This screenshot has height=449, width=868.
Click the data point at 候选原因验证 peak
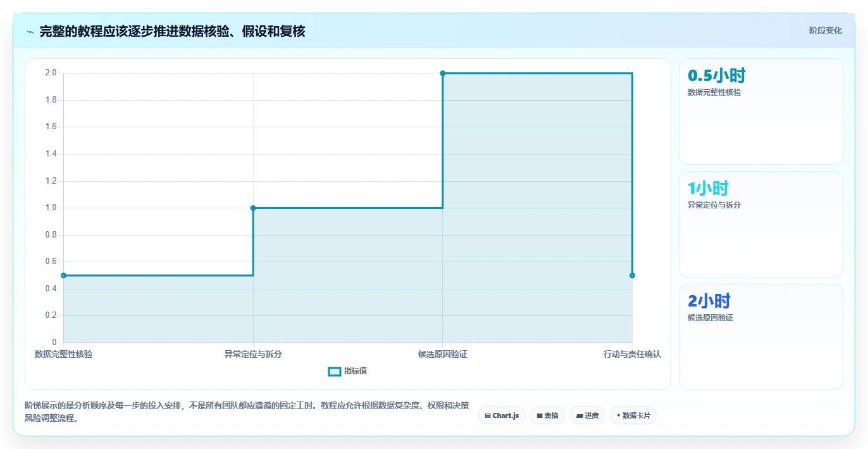(x=443, y=73)
